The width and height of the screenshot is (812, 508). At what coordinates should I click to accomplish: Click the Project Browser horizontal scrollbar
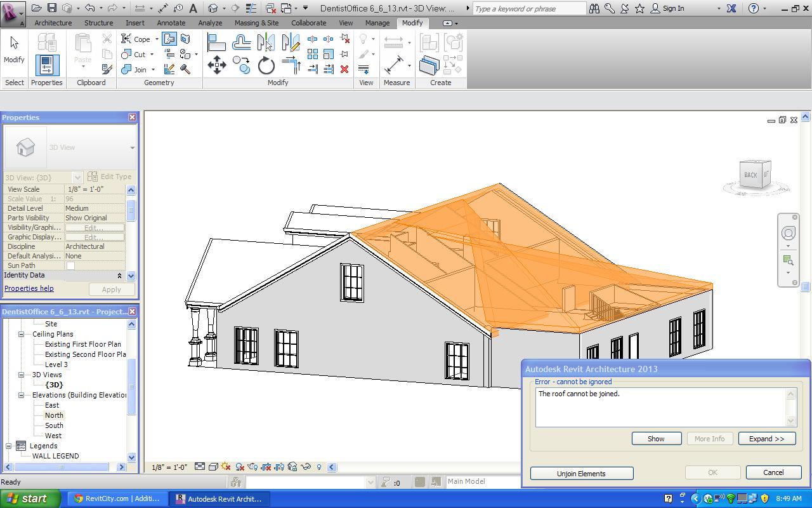pyautogui.click(x=62, y=467)
